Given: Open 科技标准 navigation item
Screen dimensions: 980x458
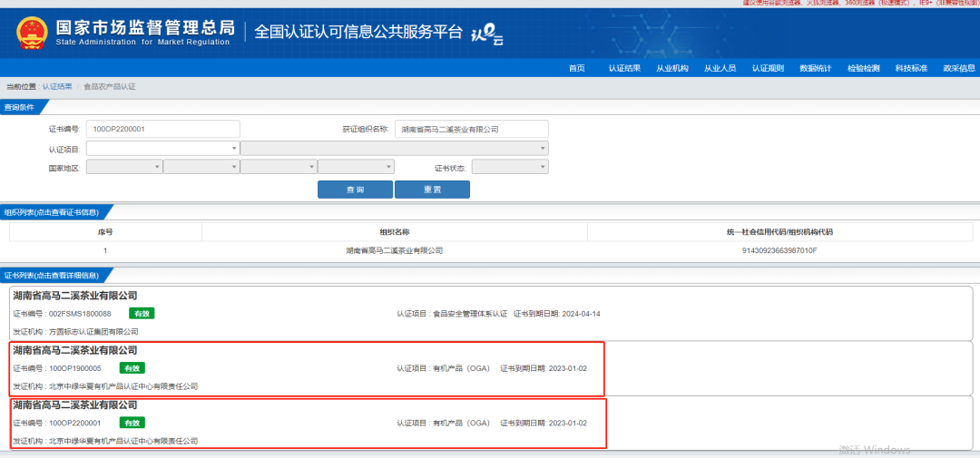Looking at the screenshot, I should point(911,68).
